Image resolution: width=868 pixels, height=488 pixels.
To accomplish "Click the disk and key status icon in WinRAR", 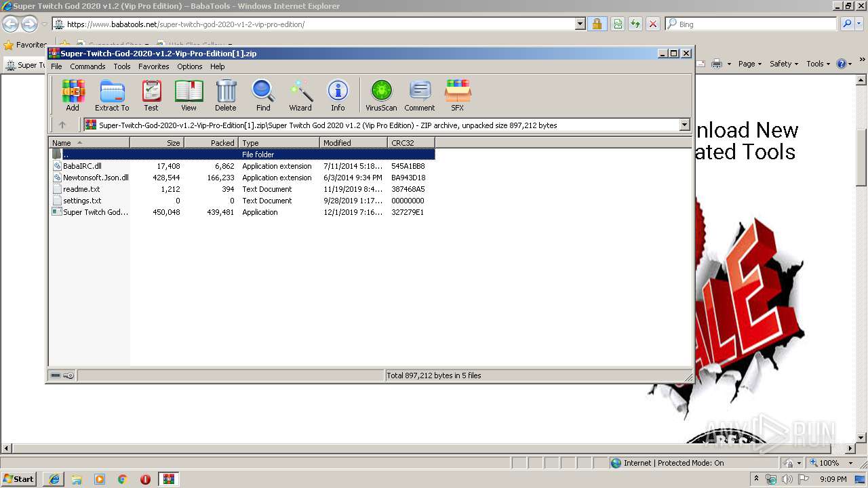I will pyautogui.click(x=62, y=375).
